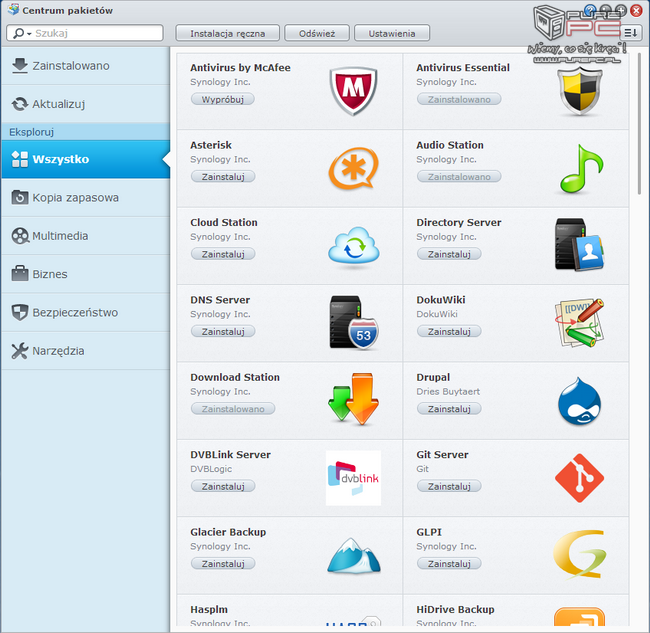This screenshot has width=650, height=633.
Task: Open Ustawienia settings button
Action: 392,33
